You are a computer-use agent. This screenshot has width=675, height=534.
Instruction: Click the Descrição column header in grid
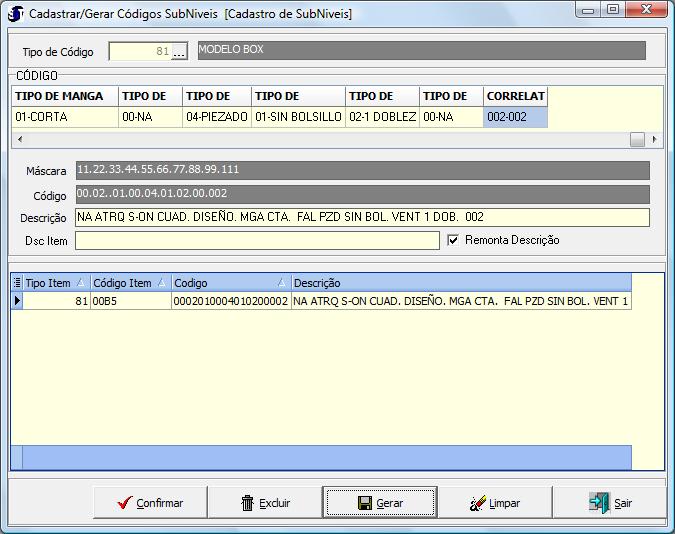(460, 283)
